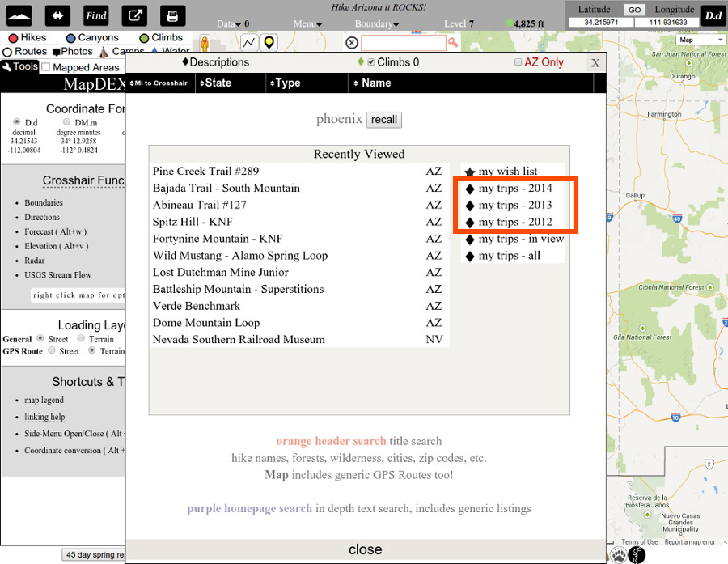Open the Menu dropdown in header
The width and height of the screenshot is (728, 564).
(307, 24)
